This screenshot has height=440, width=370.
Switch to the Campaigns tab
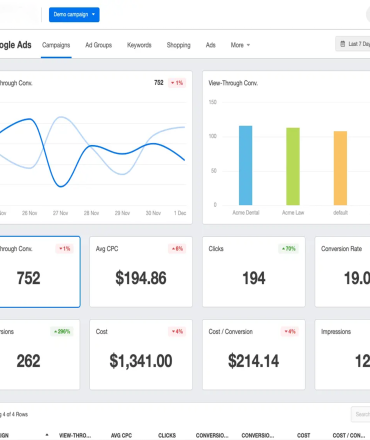coord(56,45)
